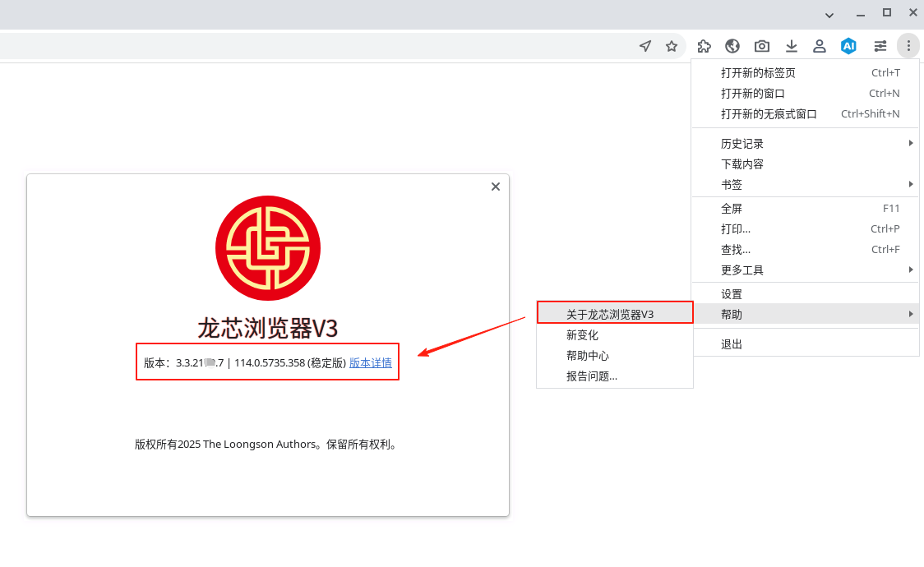Close the about dialog with the X
924x567 pixels.
tap(496, 187)
